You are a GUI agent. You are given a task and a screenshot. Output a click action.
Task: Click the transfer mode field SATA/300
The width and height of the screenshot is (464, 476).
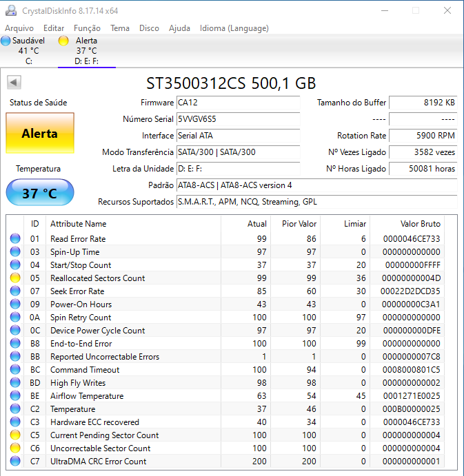(239, 152)
